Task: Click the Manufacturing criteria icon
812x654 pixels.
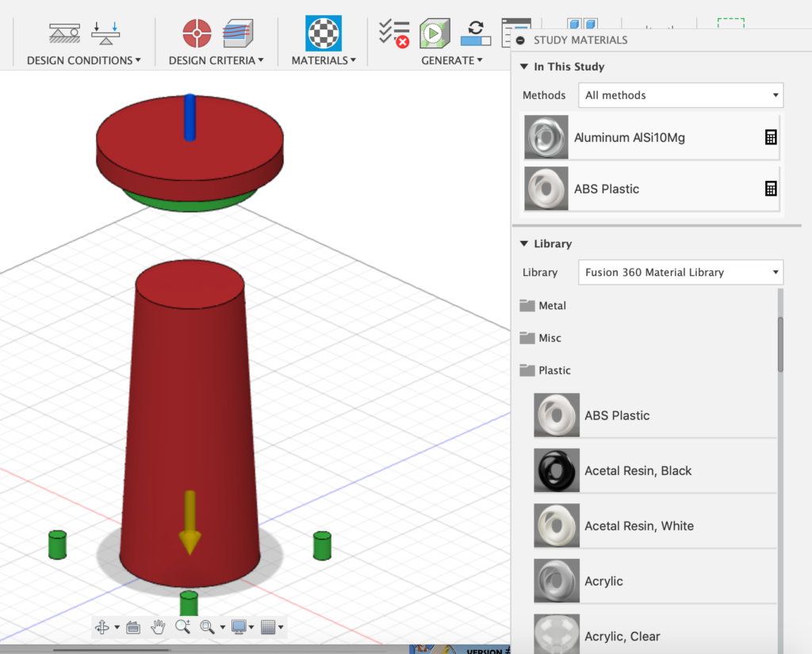Action: [x=237, y=33]
